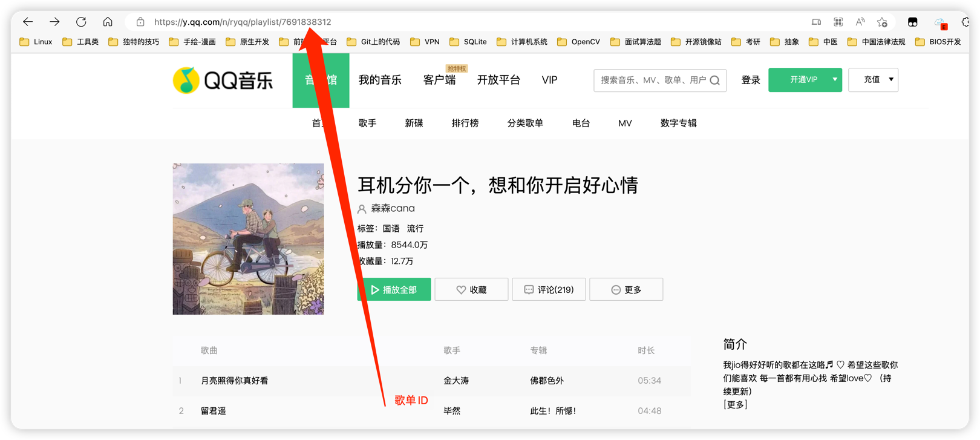Click the magnifier search icon in search box
Viewport: 980px width, 440px height.
(714, 80)
